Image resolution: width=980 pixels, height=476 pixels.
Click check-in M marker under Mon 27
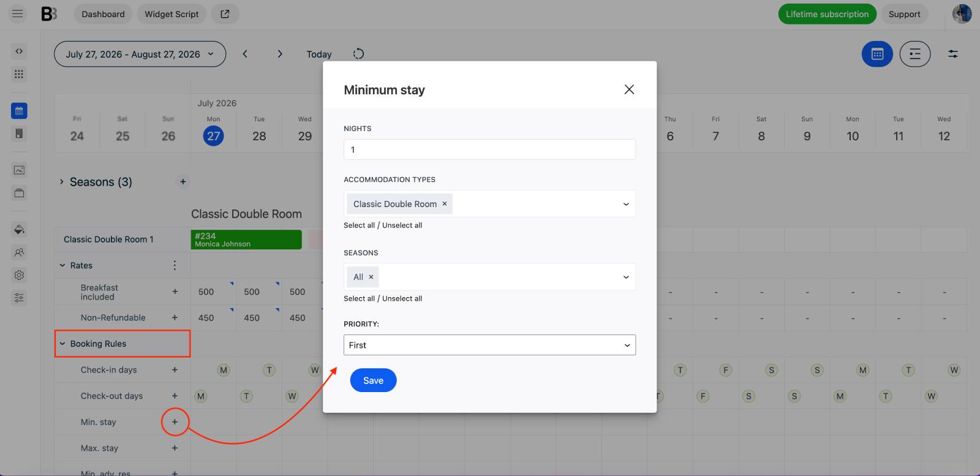click(x=224, y=370)
